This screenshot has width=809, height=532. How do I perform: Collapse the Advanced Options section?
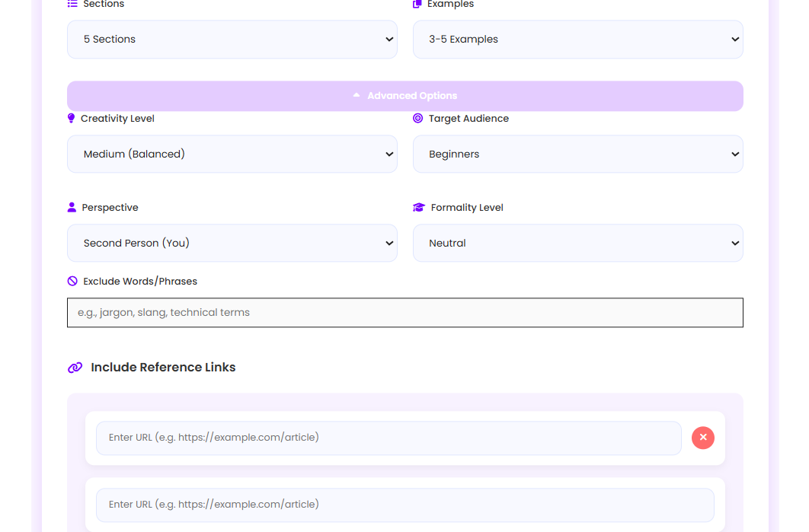(x=404, y=96)
